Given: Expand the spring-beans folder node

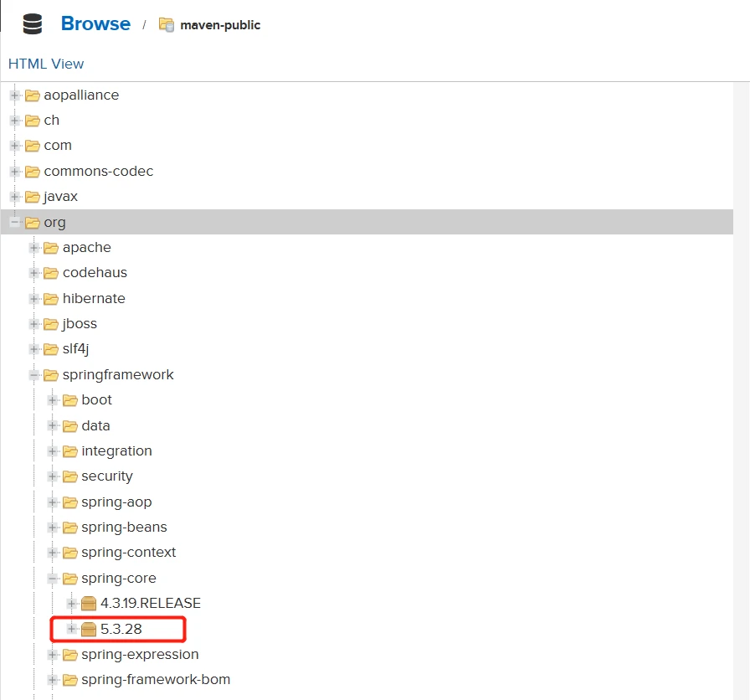Looking at the screenshot, I should 53,528.
